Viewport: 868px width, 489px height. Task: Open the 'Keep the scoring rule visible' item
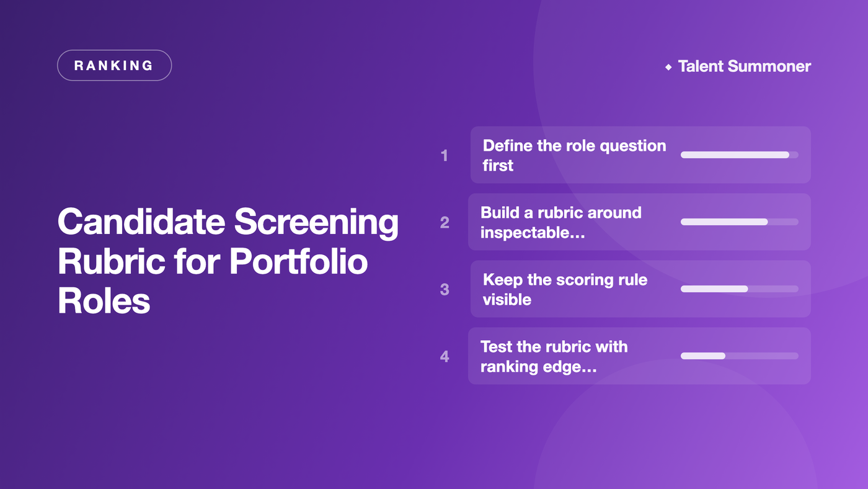tap(640, 289)
